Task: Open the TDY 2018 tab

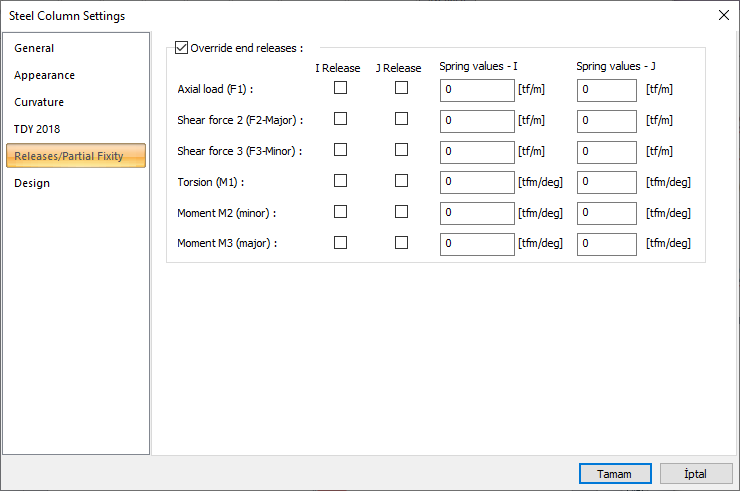Action: [x=37, y=129]
